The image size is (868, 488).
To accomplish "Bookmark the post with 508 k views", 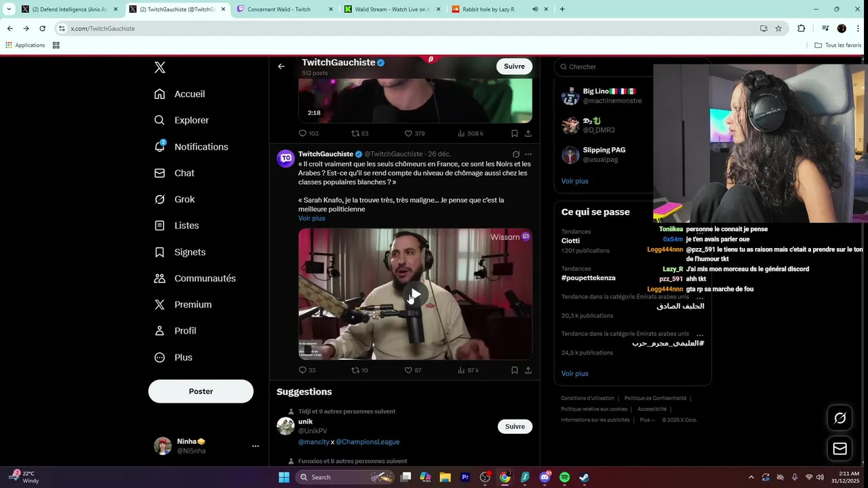I will click(x=515, y=134).
